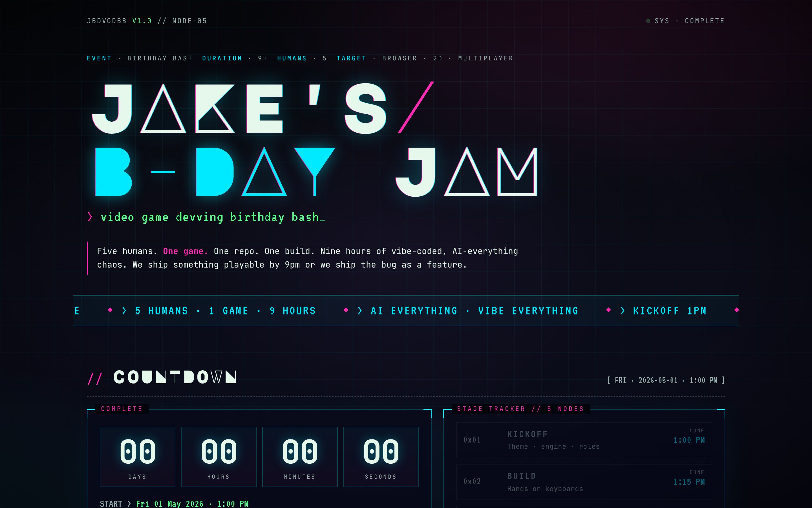Click the "// COUNTDOWN" section heading
This screenshot has height=508, width=812.
[x=162, y=377]
